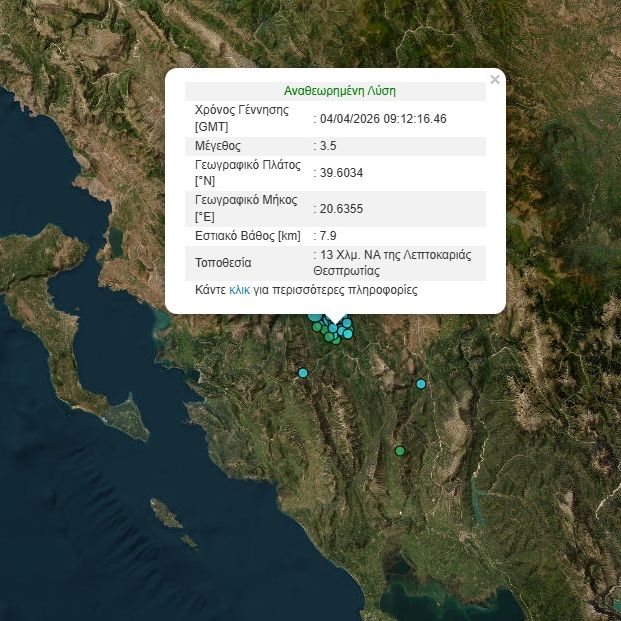Click the 'Μέγεθος' label

coord(217,146)
